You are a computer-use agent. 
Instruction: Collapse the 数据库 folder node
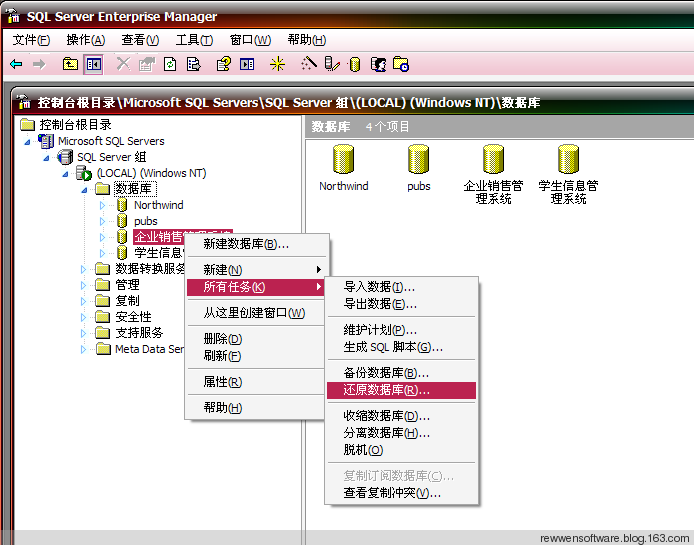85,190
